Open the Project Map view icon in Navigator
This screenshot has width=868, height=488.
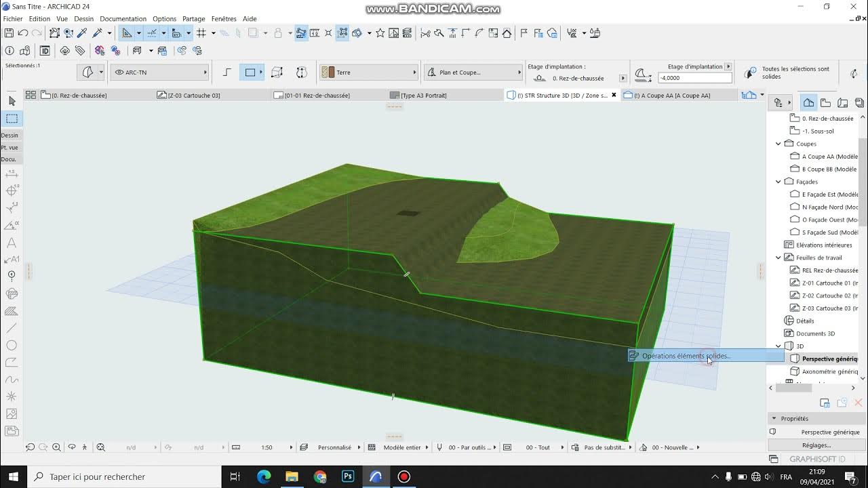tap(809, 103)
